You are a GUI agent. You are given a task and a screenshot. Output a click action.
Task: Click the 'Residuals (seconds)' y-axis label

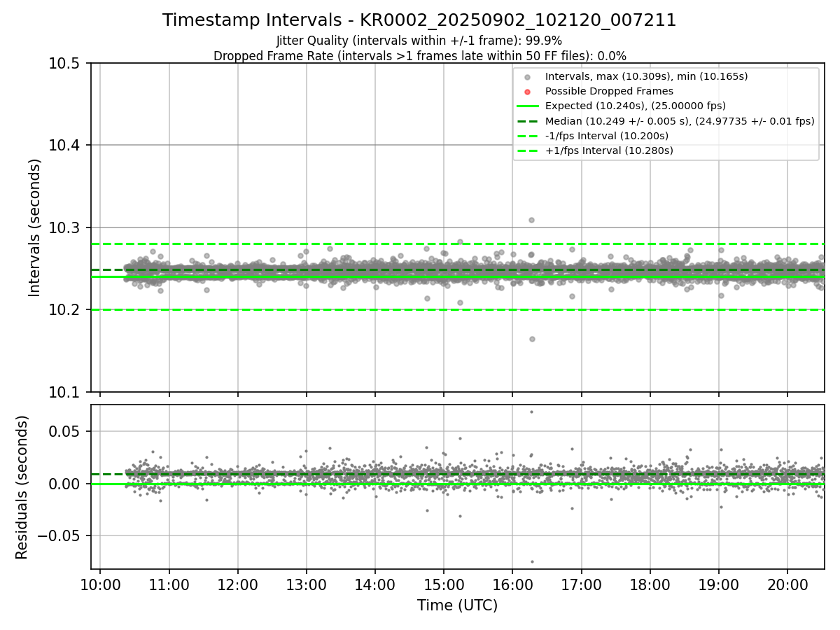pos(22,487)
